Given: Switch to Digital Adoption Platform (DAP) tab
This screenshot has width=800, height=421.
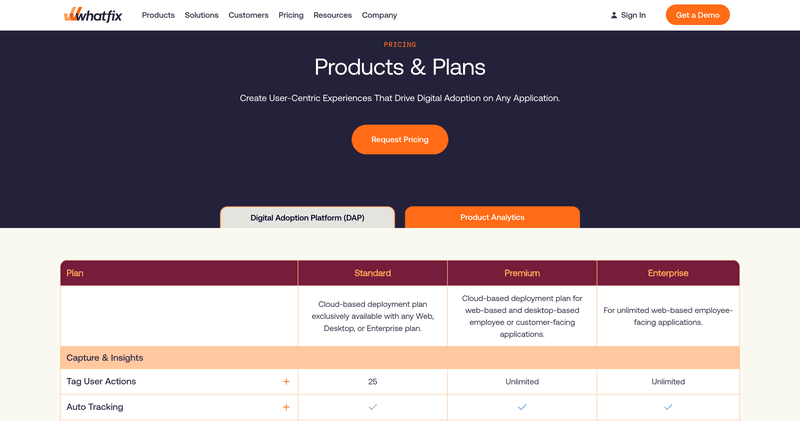Looking at the screenshot, I should coord(307,217).
